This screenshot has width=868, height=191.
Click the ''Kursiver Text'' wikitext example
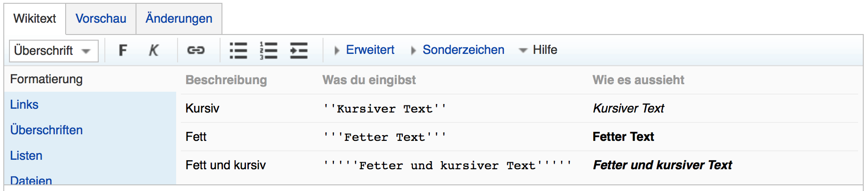pos(384,109)
